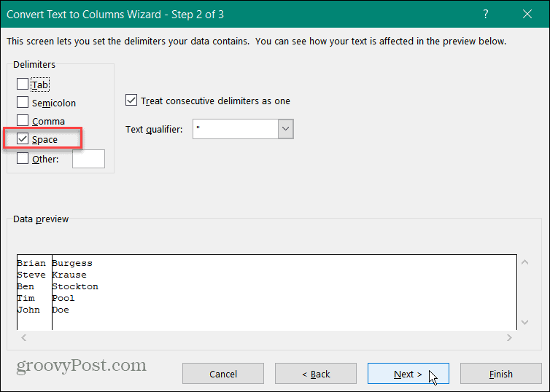Click the preview scroll down arrow
This screenshot has height=392, width=550.
point(524,322)
